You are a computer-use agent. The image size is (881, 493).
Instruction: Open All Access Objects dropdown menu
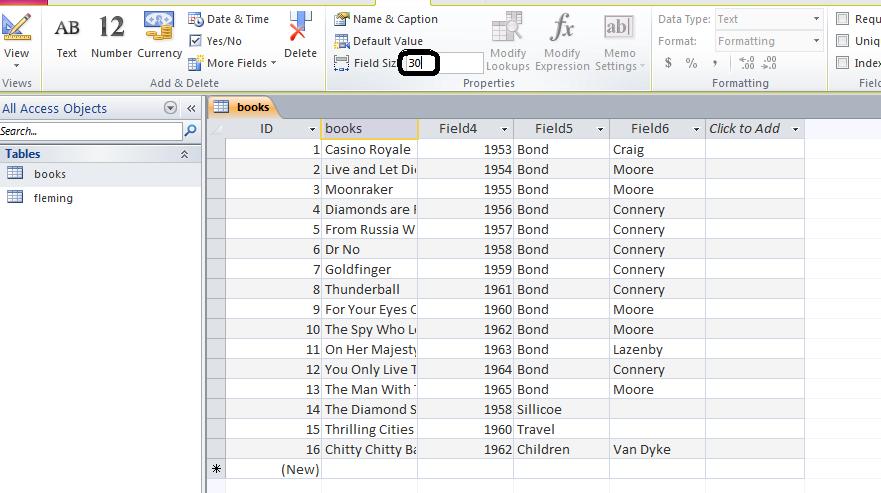coord(170,108)
